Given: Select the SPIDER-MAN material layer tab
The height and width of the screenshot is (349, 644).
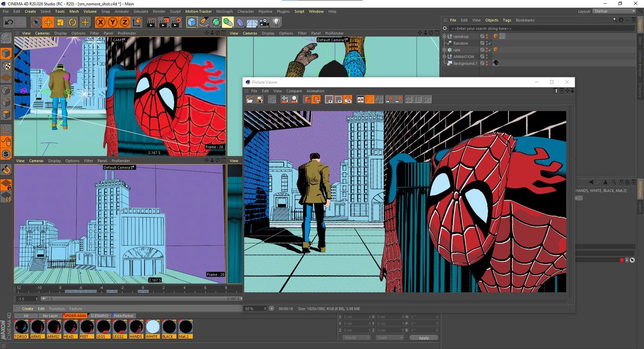Looking at the screenshot, I should pos(75,316).
